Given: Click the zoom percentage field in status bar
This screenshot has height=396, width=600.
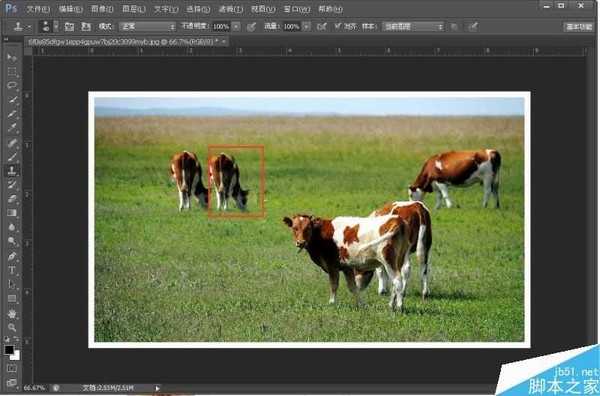Looking at the screenshot, I should pyautogui.click(x=34, y=388).
